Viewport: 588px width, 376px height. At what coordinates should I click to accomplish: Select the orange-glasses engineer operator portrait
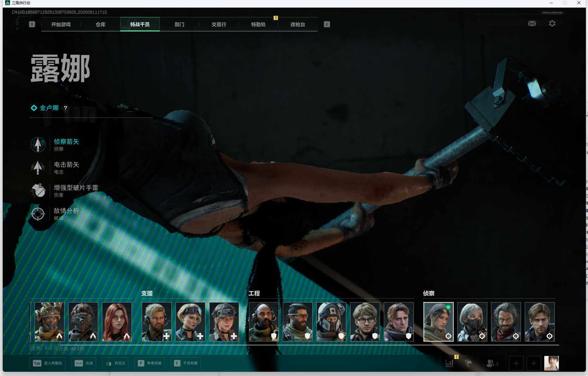[298, 322]
